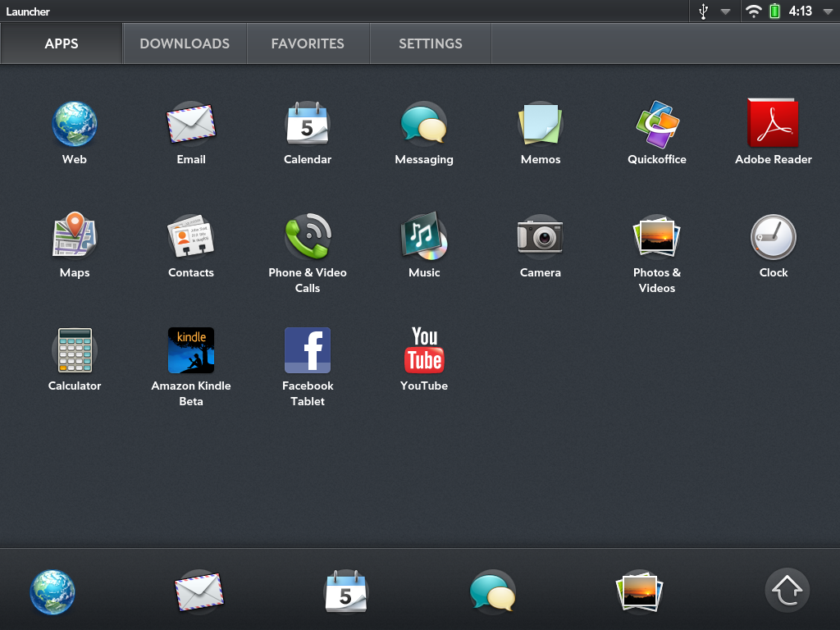Open the Clock app
The width and height of the screenshot is (840, 630).
pos(773,237)
